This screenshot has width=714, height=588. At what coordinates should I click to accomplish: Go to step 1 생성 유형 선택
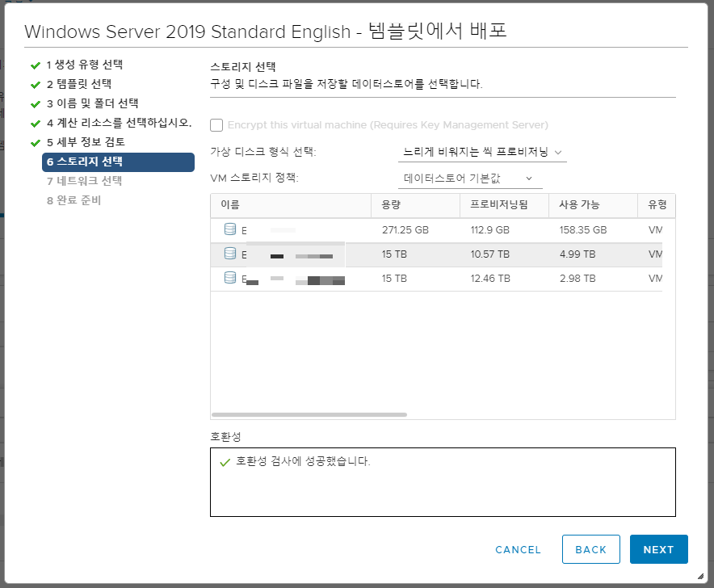(x=85, y=65)
